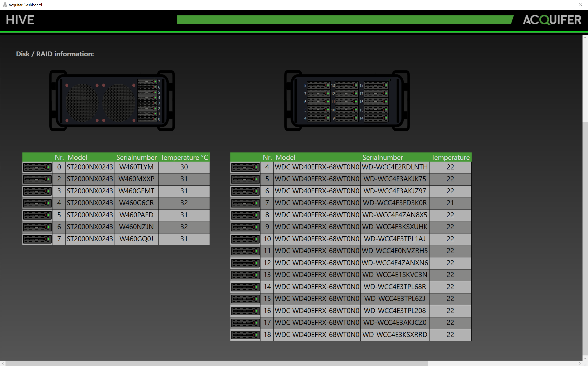Image resolution: width=588 pixels, height=366 pixels.
Task: Select bay 14 on the right server image
Action: tap(376, 118)
